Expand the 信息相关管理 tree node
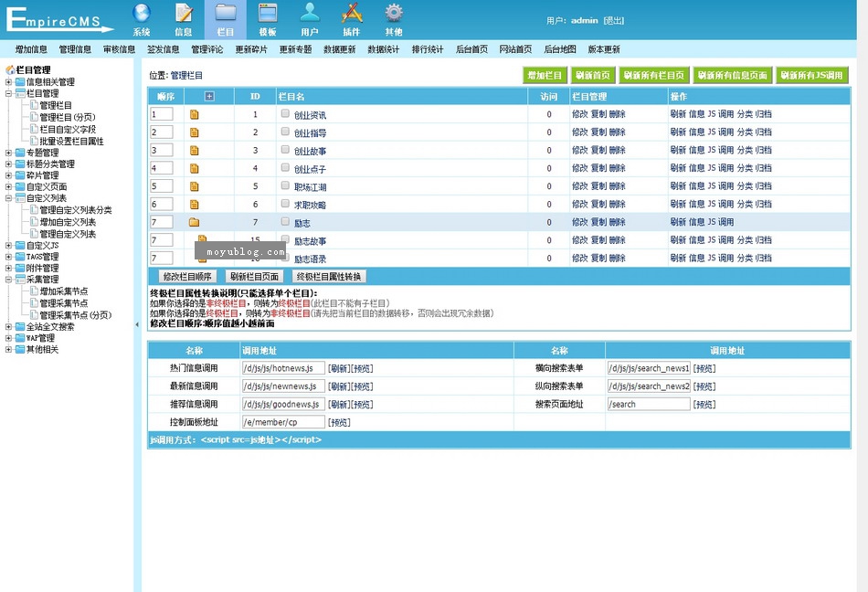Image resolution: width=868 pixels, height=592 pixels. [x=8, y=82]
